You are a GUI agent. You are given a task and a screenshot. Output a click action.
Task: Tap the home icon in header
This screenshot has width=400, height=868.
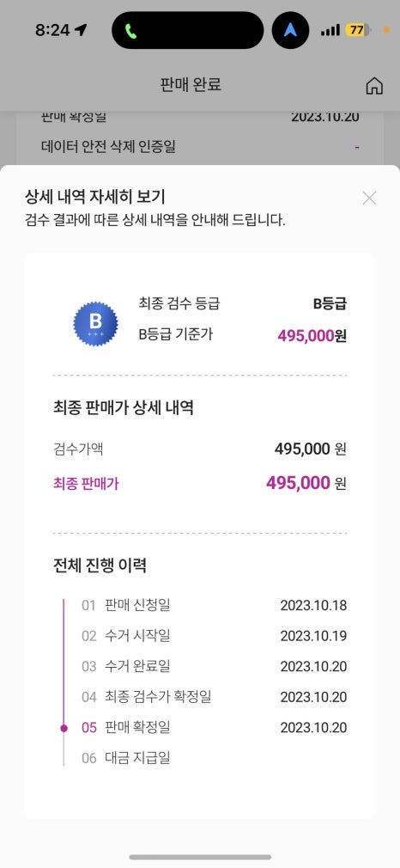point(374,86)
